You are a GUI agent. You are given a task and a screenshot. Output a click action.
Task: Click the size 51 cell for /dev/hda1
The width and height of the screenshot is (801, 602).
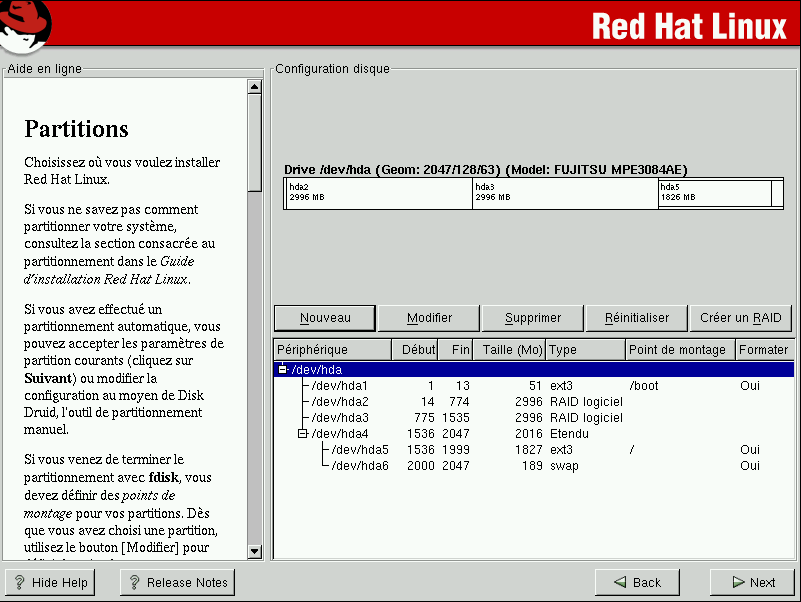[x=535, y=386]
